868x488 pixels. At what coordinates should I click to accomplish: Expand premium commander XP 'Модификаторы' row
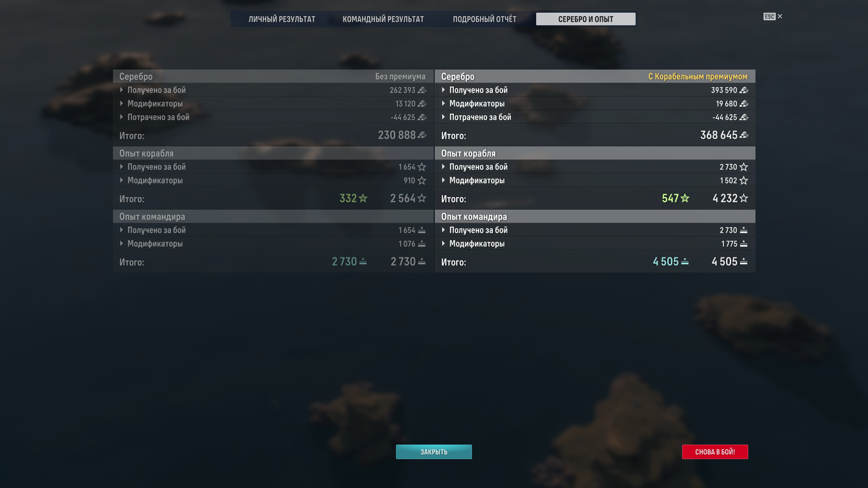[595, 244]
